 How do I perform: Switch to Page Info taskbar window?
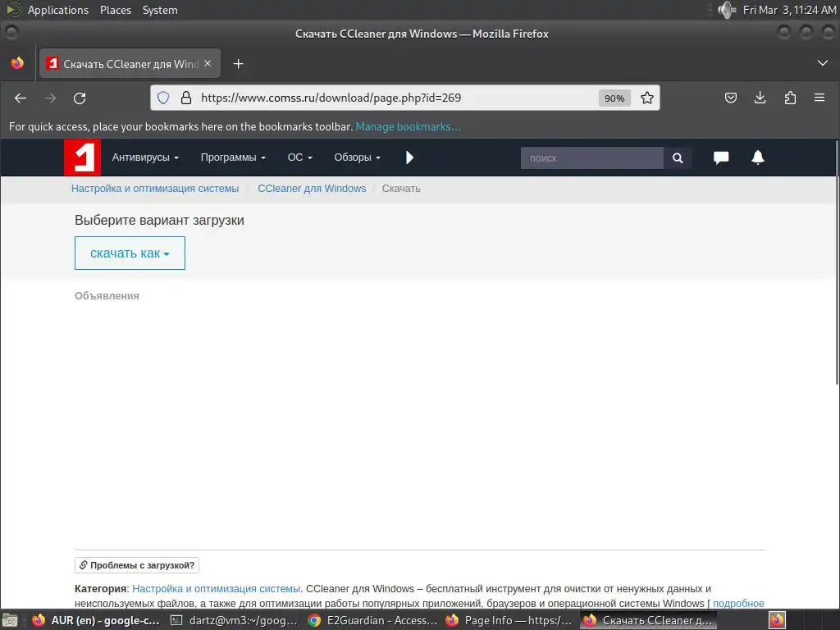click(x=509, y=620)
